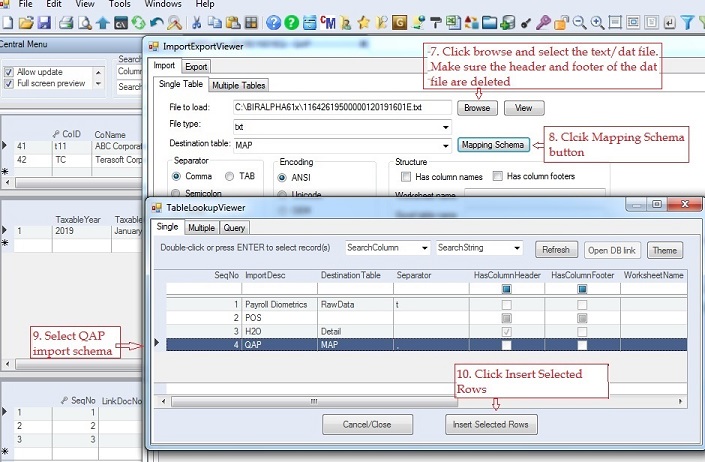Click the brown G toolbar icon
The height and width of the screenshot is (462, 705).
(399, 22)
